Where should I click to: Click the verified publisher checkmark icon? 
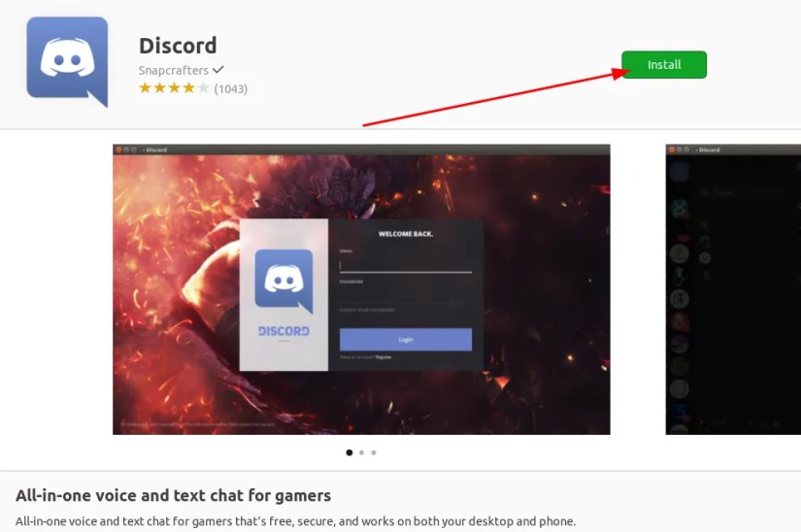click(x=218, y=69)
